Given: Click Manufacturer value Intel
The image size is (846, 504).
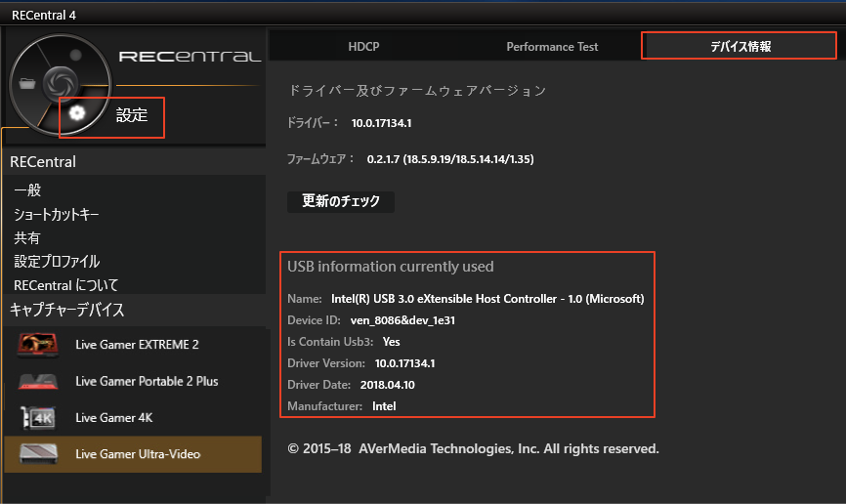Looking at the screenshot, I should pos(384,406).
